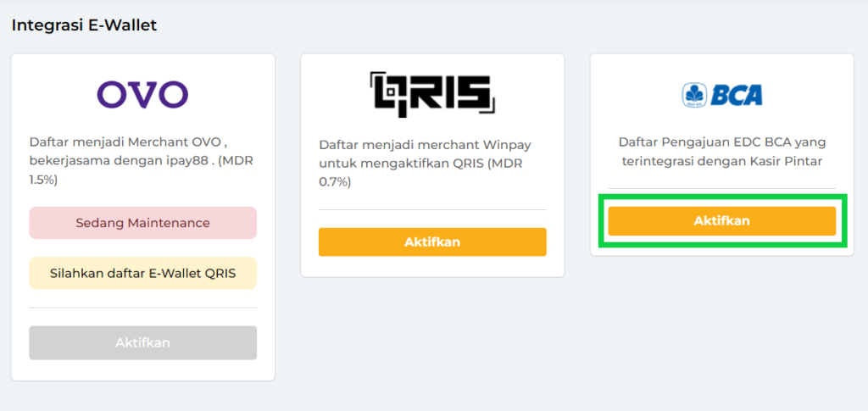Click the BCA logo wordmark
Viewport: 868px width, 411px height.
click(x=736, y=95)
